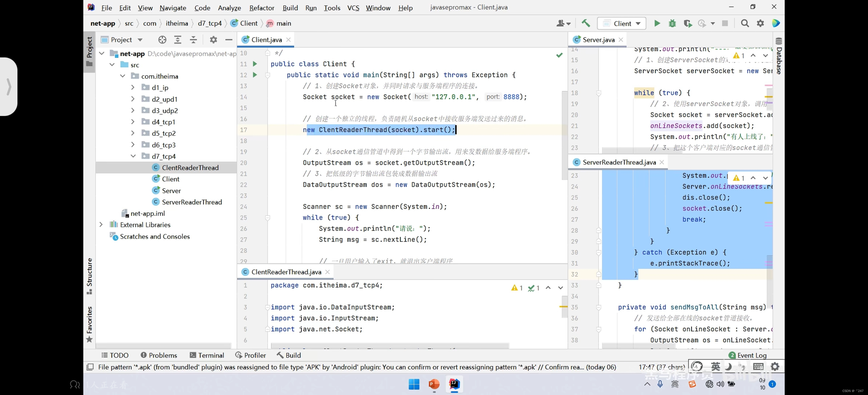The width and height of the screenshot is (868, 395).
Task: Collapse the d7_tcp4 package
Action: (x=133, y=156)
